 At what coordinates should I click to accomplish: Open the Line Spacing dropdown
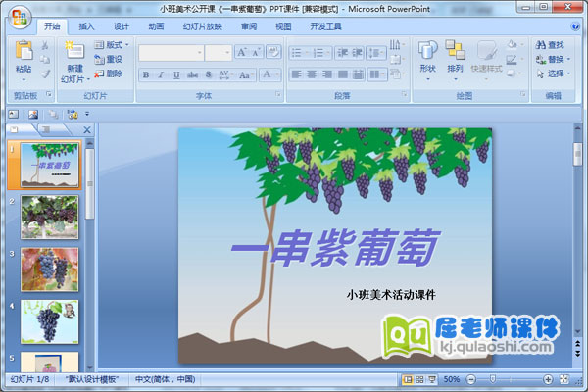pos(376,53)
